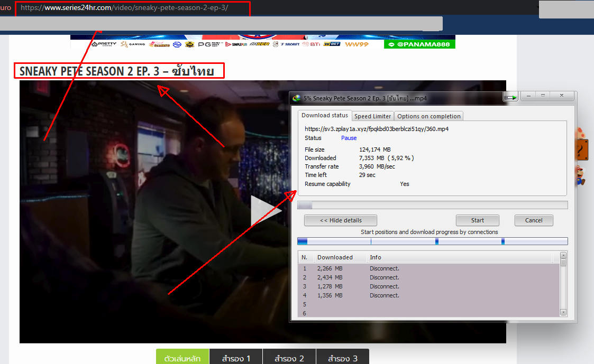The height and width of the screenshot is (364, 594).
Task: Select connection row 2 with 2,434 MB
Action: pos(429,277)
